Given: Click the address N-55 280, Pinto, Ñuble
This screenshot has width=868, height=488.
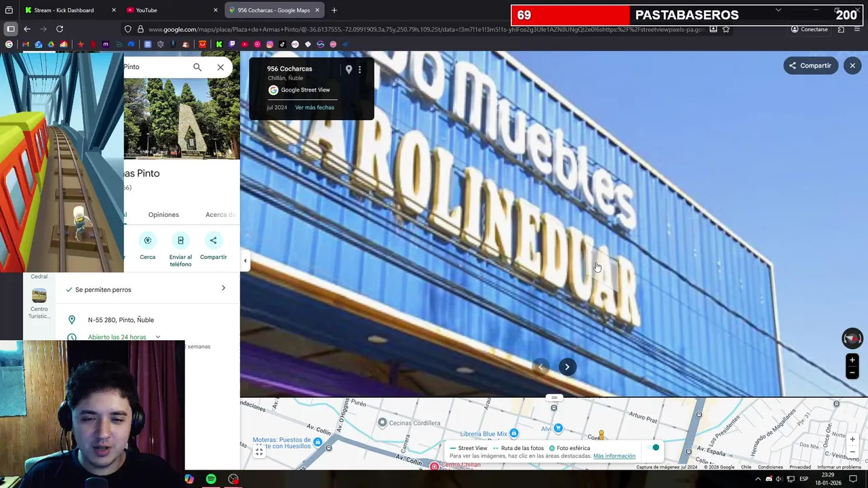Looking at the screenshot, I should pos(121,320).
